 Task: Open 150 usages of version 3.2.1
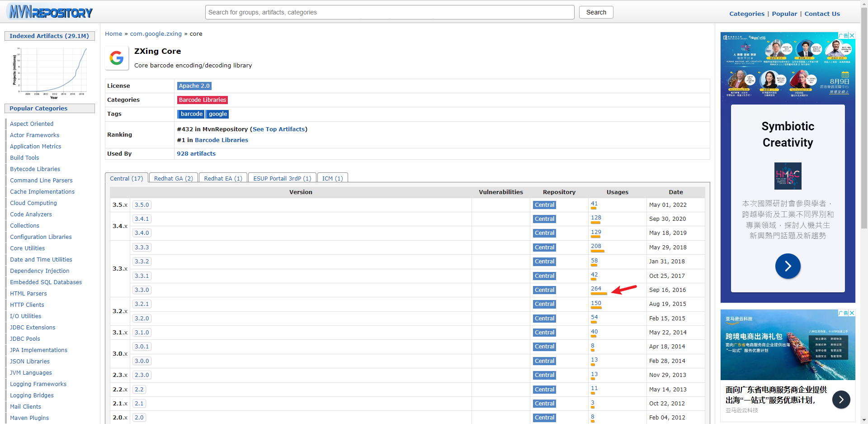click(x=596, y=303)
